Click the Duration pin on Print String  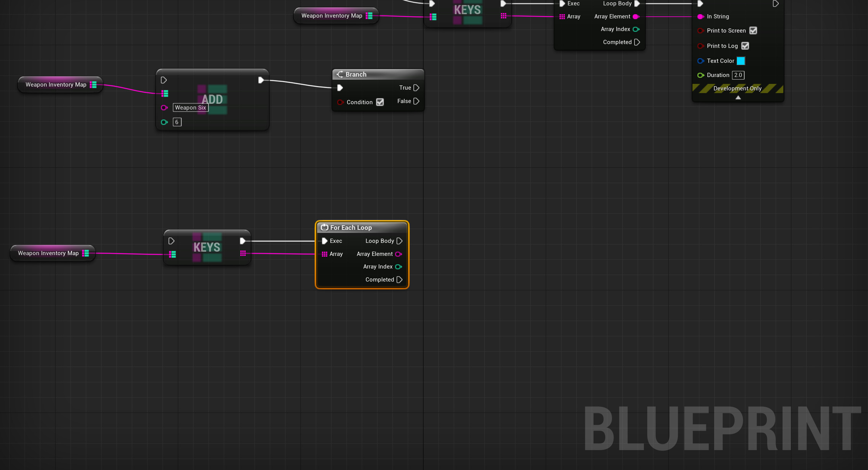click(701, 75)
